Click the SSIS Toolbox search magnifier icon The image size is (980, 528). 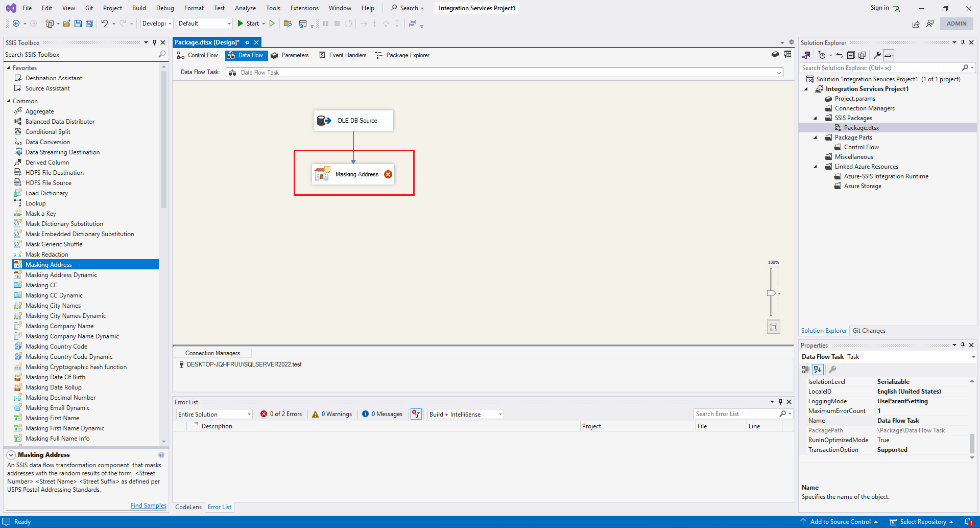[162, 54]
